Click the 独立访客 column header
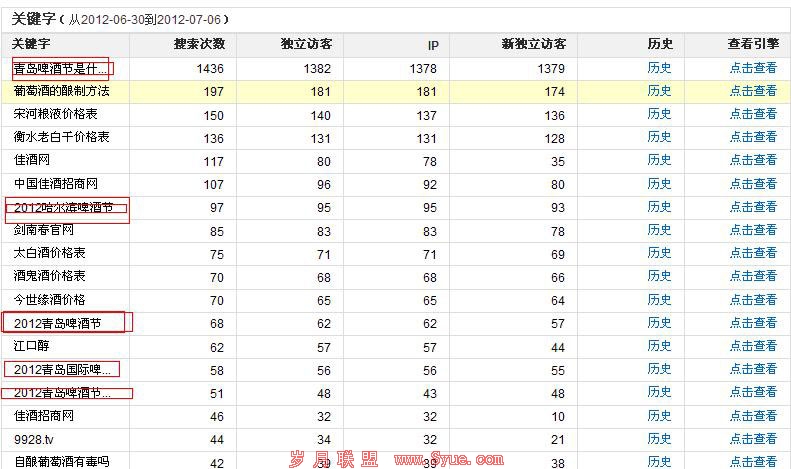 point(306,44)
